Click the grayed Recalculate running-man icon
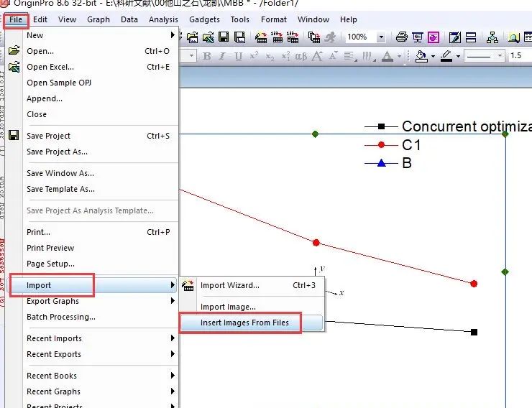Image resolution: width=532 pixels, height=408 pixels. (x=330, y=37)
